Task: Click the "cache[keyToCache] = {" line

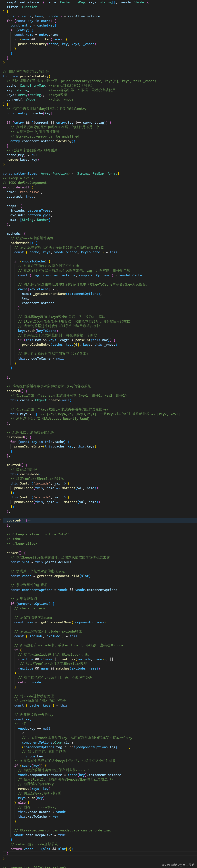Action: [x=38, y=289]
